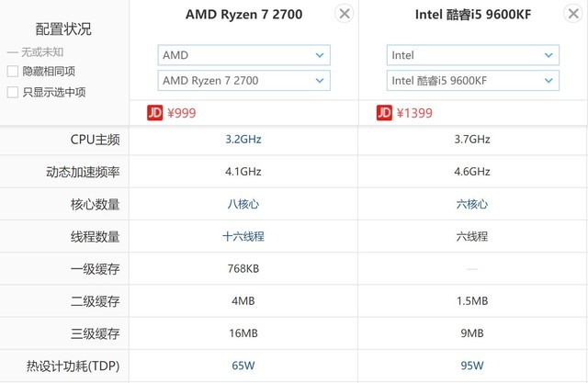This screenshot has height=383, width=588.
Task: Enable the 隐藏相同项 checkbox
Action: click(x=13, y=72)
